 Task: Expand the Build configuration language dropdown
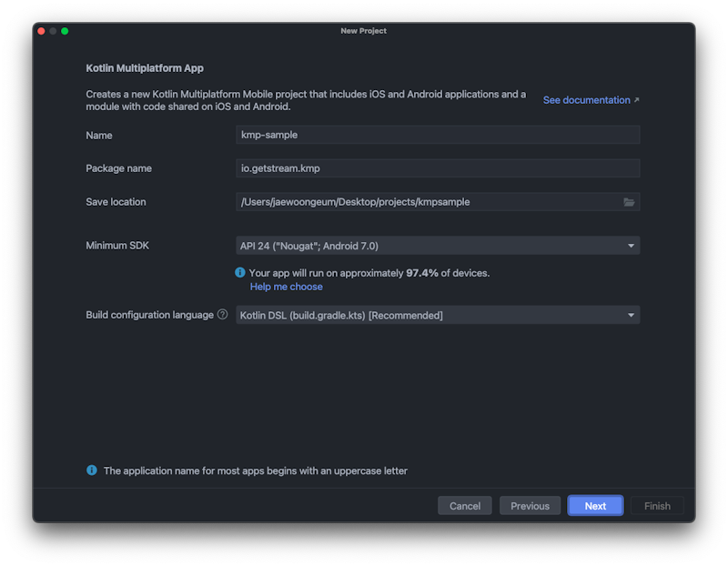click(x=630, y=315)
